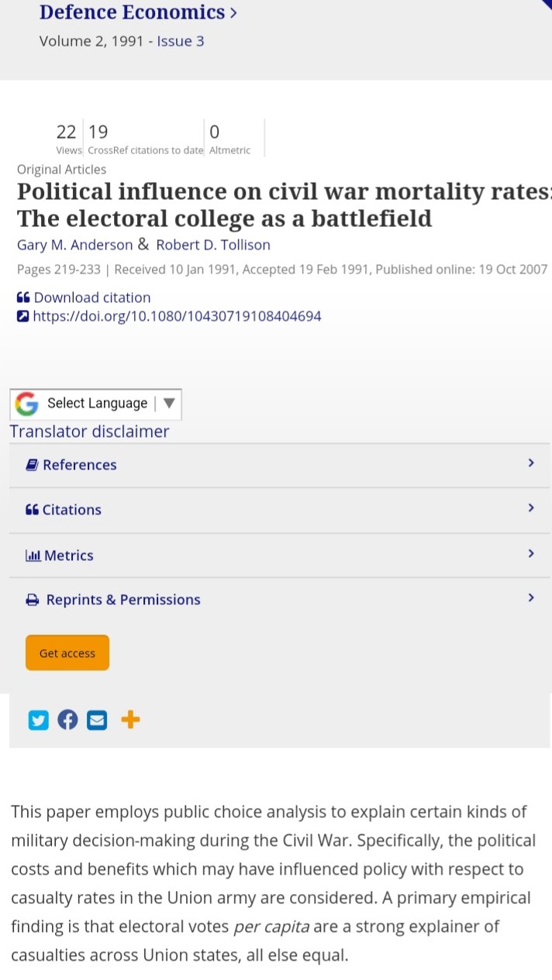Open Reprints & Permissions section
The image size is (552, 980).
pos(123,600)
